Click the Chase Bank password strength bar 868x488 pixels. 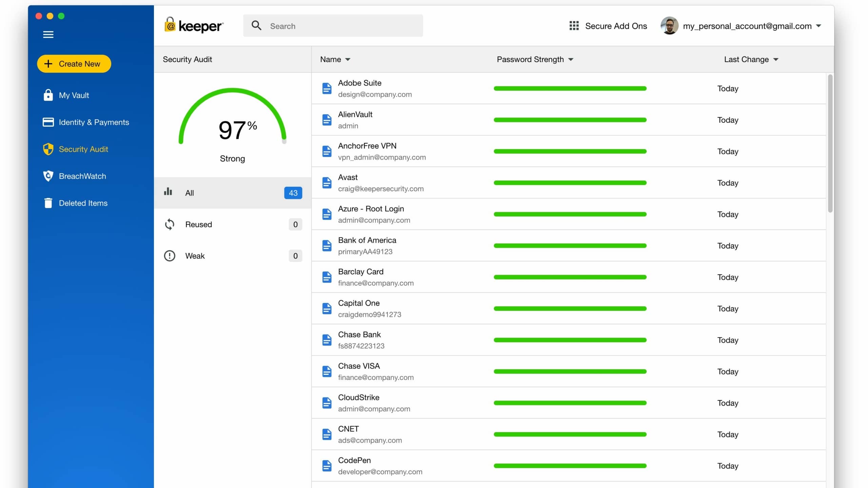[x=570, y=340]
